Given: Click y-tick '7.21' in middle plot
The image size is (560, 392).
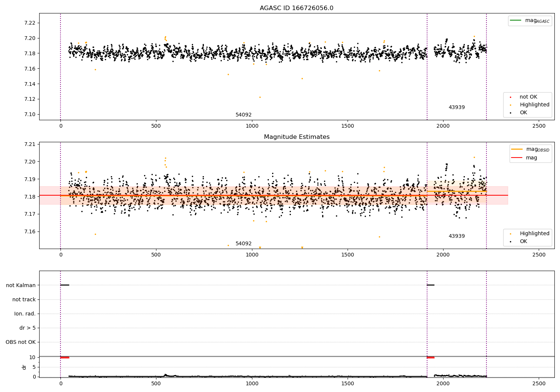Looking at the screenshot, I should click(x=29, y=144).
